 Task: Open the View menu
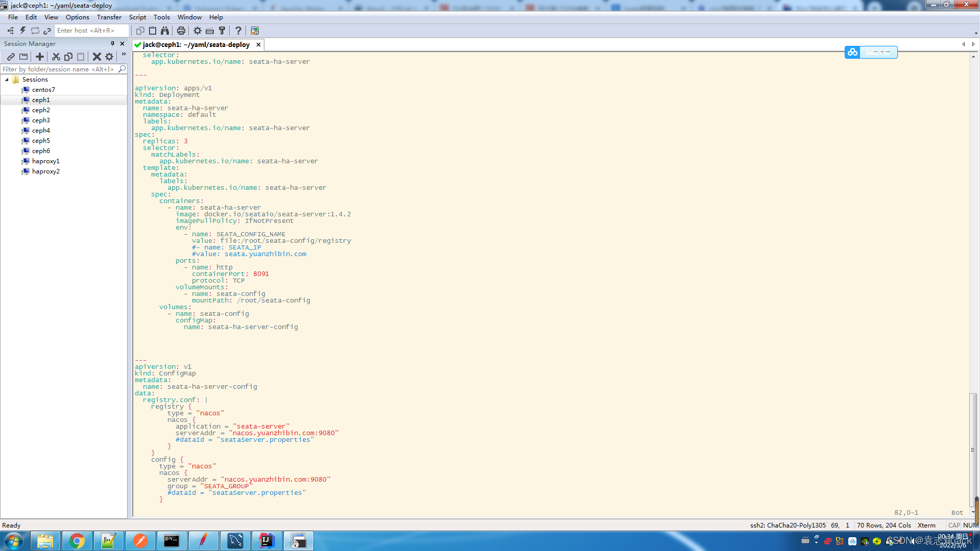[x=51, y=17]
